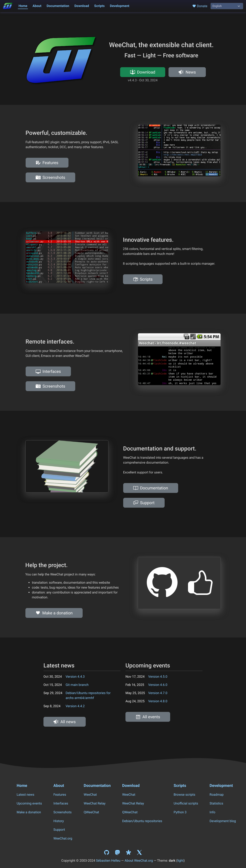This screenshot has height=868, width=246.
Task: Click the large WeeChat logo in the hero
Action: tap(61, 60)
